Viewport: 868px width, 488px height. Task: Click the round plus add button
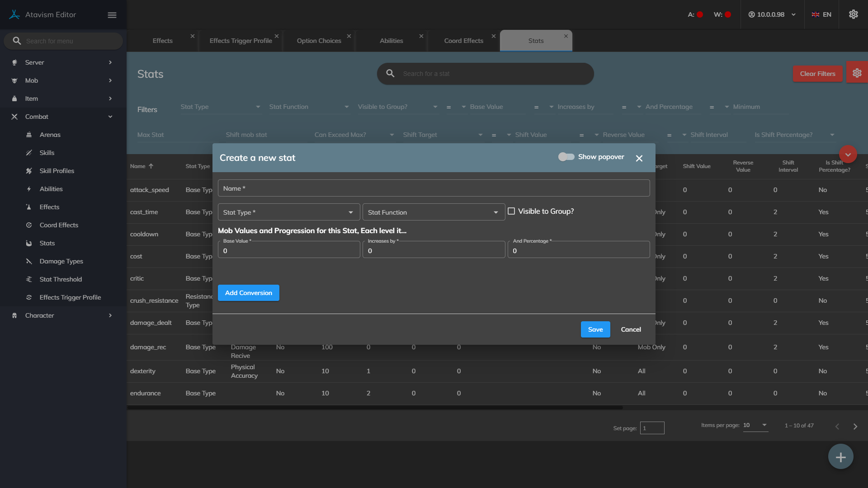(840, 457)
